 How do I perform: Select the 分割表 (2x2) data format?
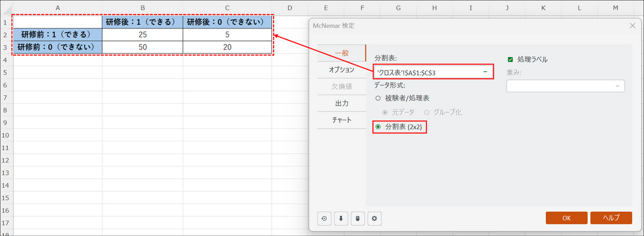(378, 127)
